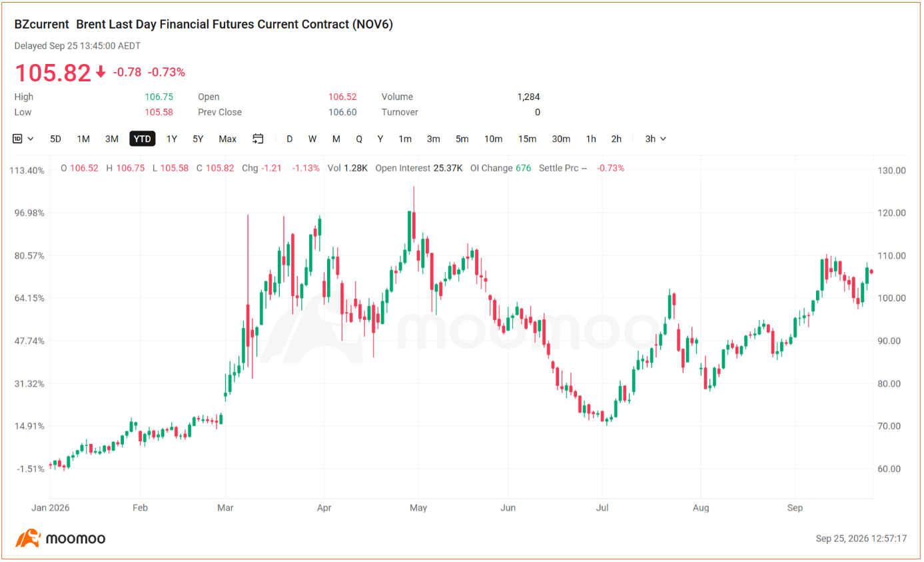
Task: Click the 113.40% percent axis label
Action: (x=27, y=171)
